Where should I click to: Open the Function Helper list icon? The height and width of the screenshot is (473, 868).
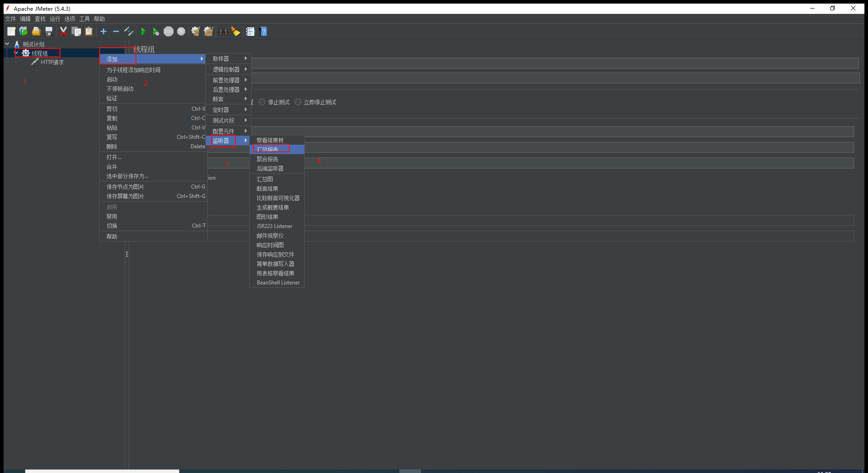(x=250, y=31)
